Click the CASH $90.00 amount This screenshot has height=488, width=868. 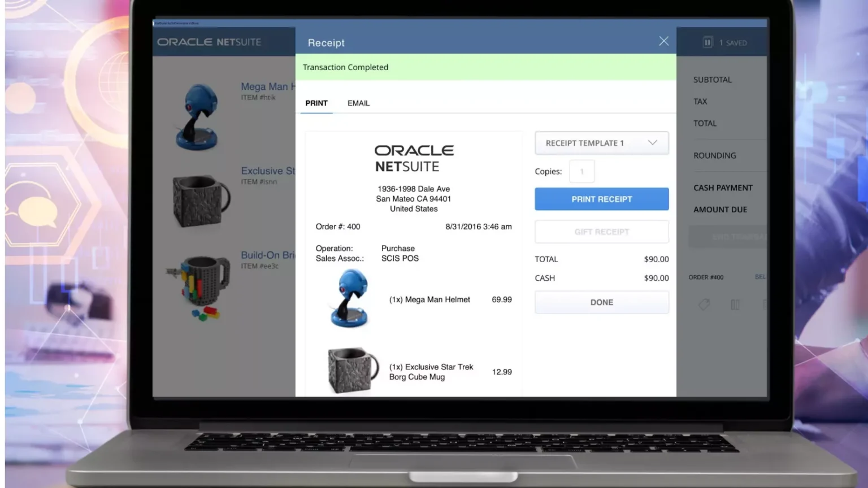click(x=656, y=278)
